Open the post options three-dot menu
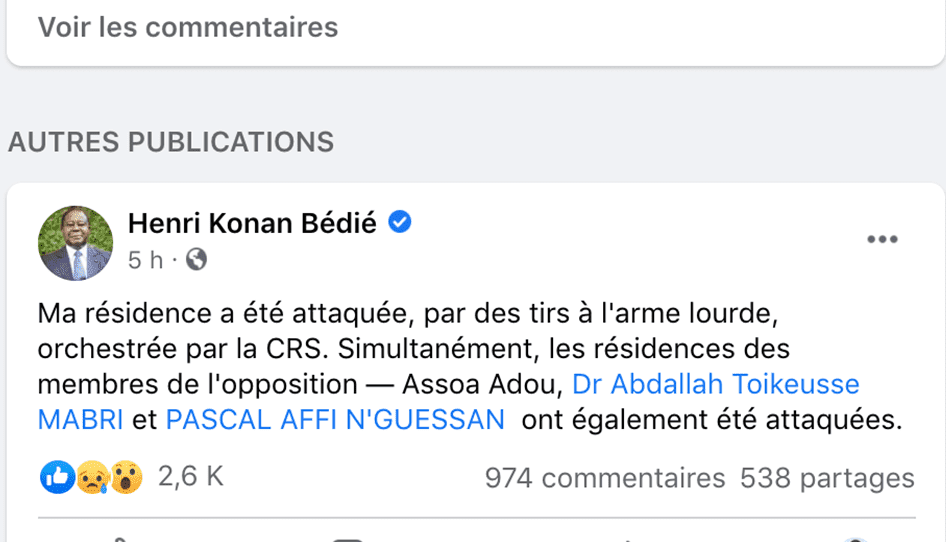Viewport: 946px width, 542px height. tap(882, 240)
